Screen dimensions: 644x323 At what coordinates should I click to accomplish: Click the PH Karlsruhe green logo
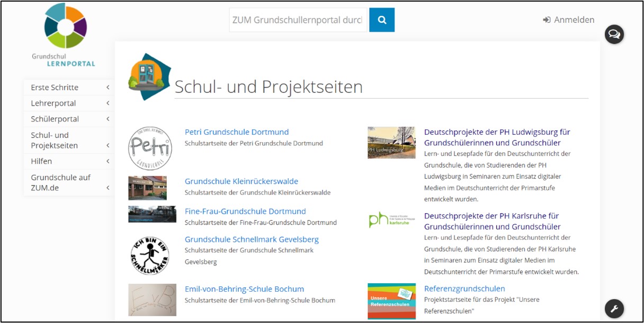391,219
